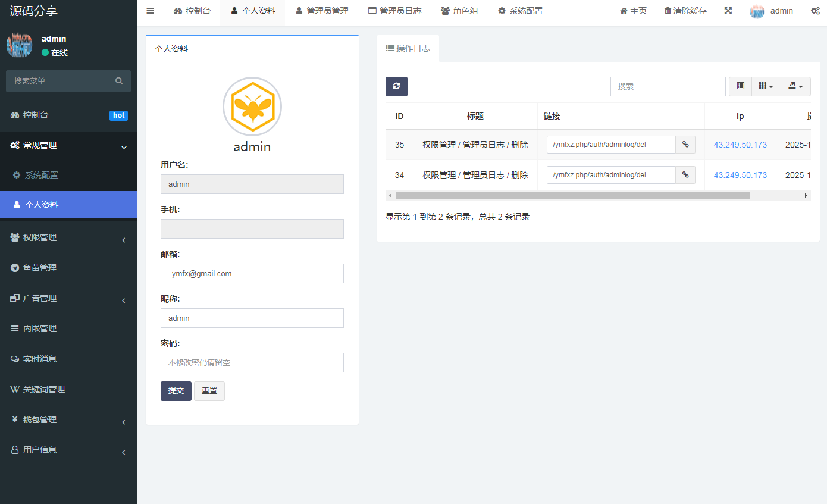The image size is (827, 504).
Task: Click link icon beside ID 34 URL
Action: pyautogui.click(x=685, y=175)
